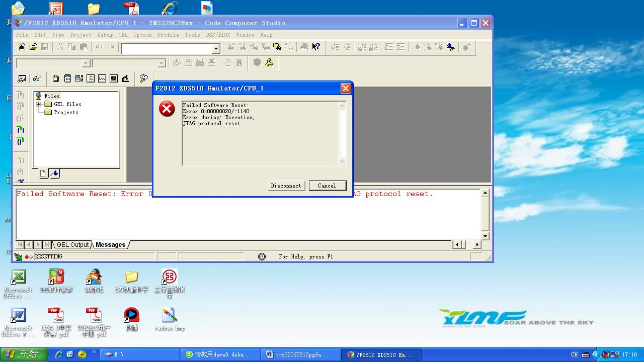Open the DSP/BIOS menu

click(218, 35)
